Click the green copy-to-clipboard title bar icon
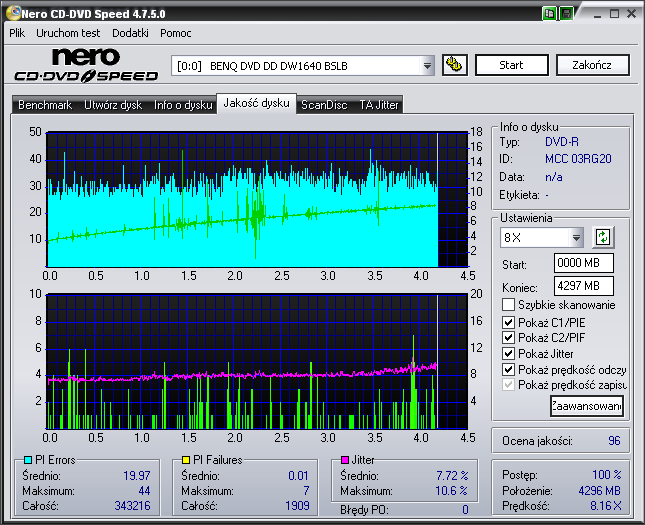Image resolution: width=645 pixels, height=525 pixels. pyautogui.click(x=549, y=14)
